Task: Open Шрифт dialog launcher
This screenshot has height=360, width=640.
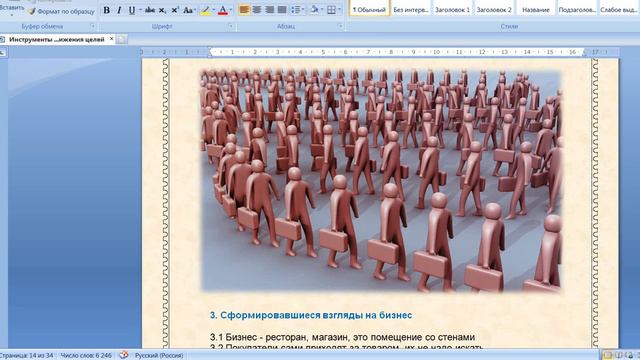Action: pyautogui.click(x=230, y=26)
